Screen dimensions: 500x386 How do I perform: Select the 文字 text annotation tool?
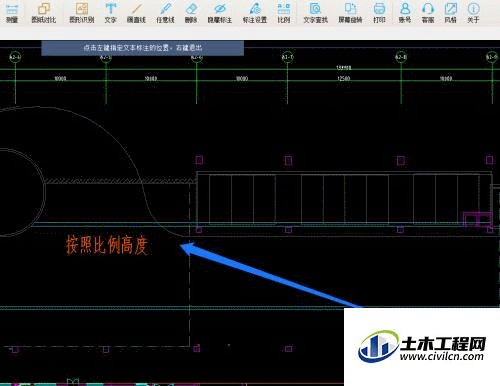[x=111, y=13]
